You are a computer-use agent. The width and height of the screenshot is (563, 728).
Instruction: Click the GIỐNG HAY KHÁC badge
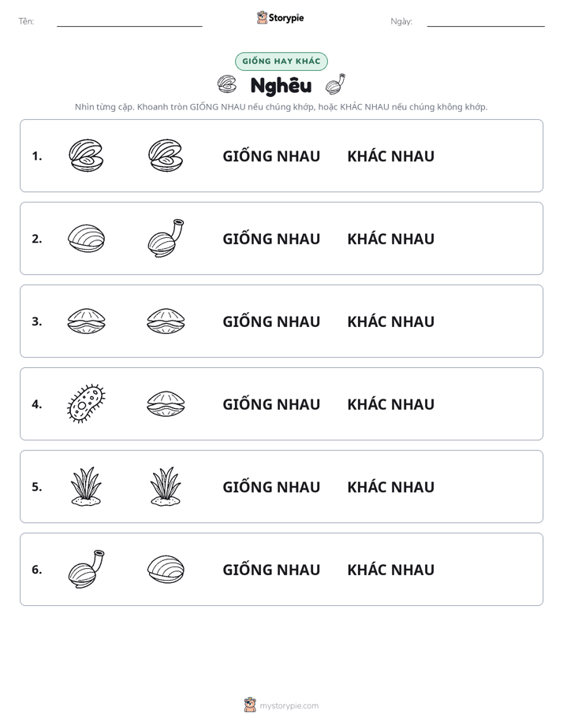(281, 61)
